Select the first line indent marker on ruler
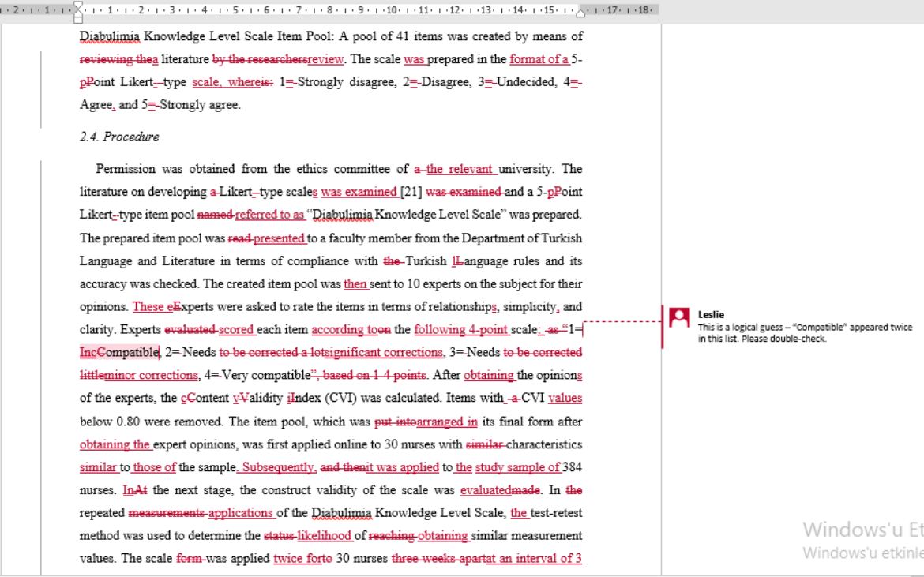 point(77,6)
